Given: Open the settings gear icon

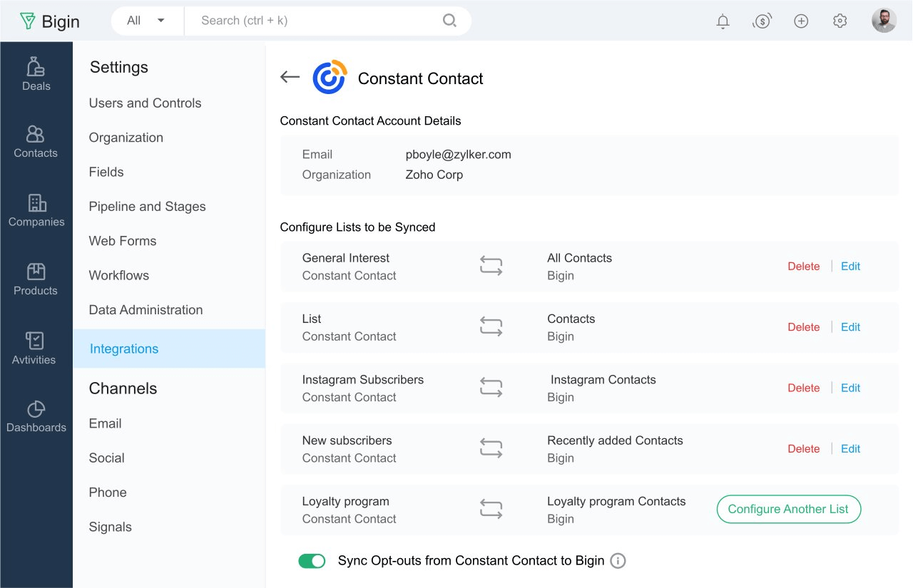Looking at the screenshot, I should [x=840, y=21].
